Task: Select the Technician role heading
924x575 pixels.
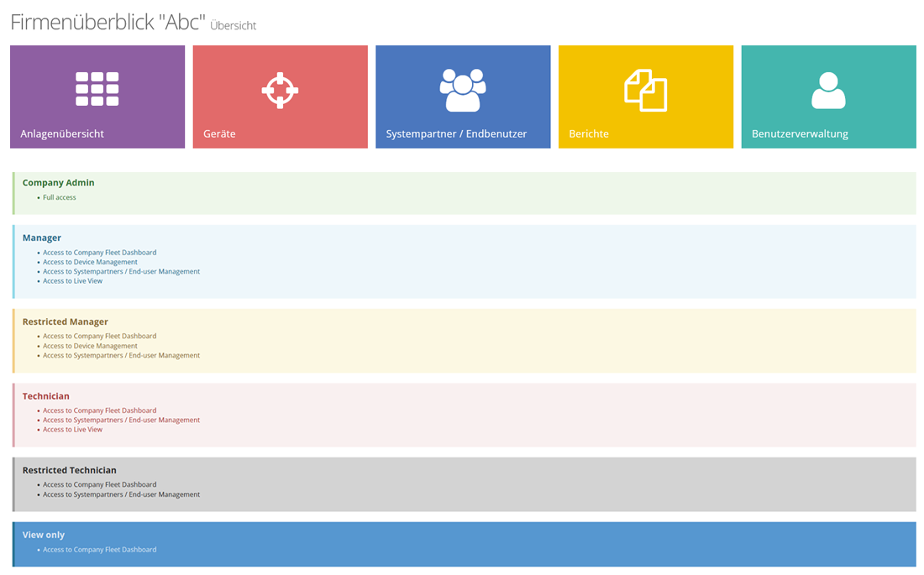Action: point(46,396)
